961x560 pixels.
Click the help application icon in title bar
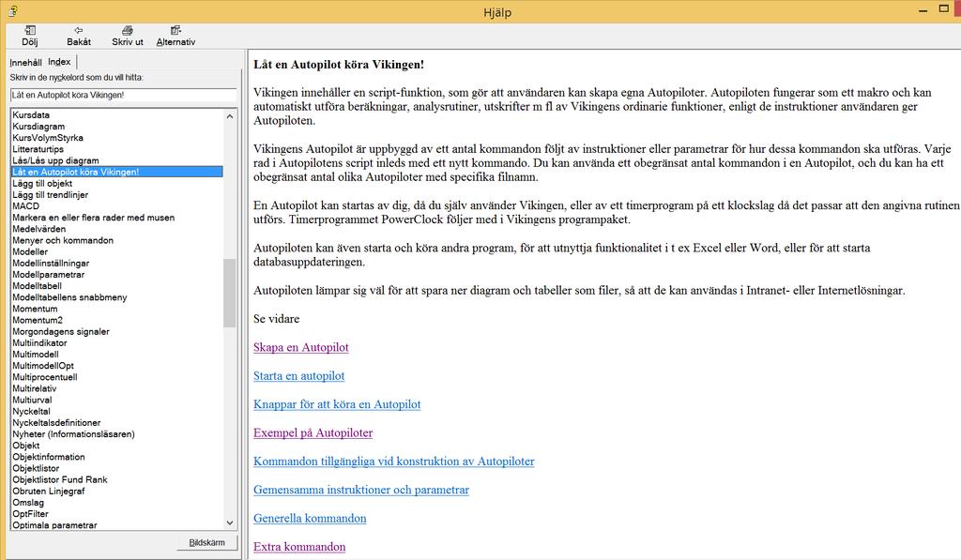12,11
